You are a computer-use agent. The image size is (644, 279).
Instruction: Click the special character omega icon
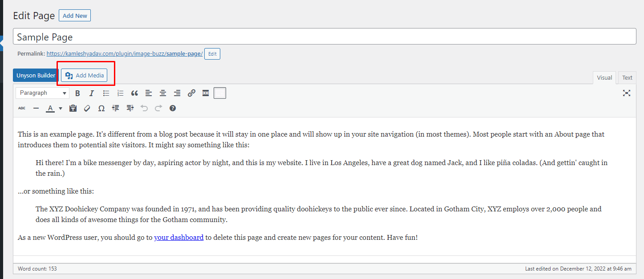[101, 108]
